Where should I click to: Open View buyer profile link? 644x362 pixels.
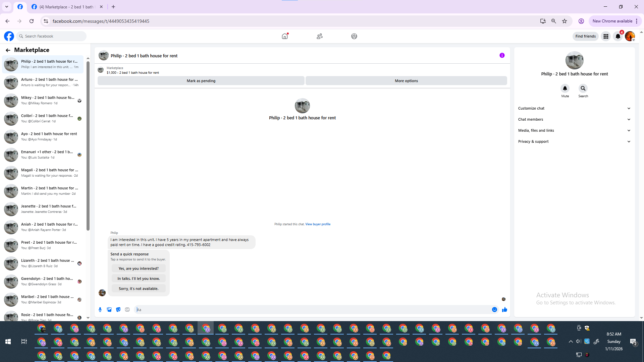tap(318, 224)
